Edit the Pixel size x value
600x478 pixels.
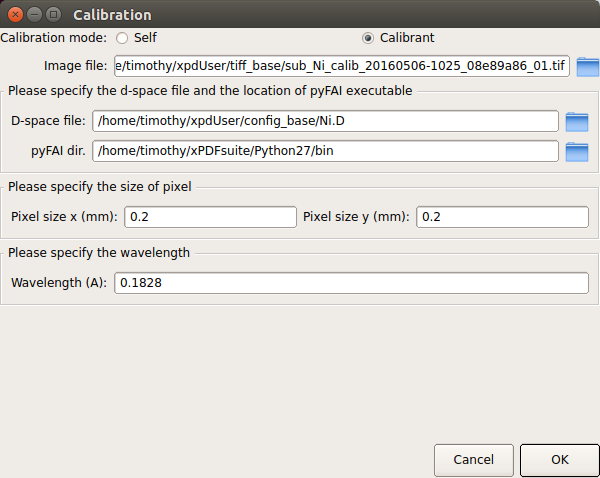[x=210, y=217]
